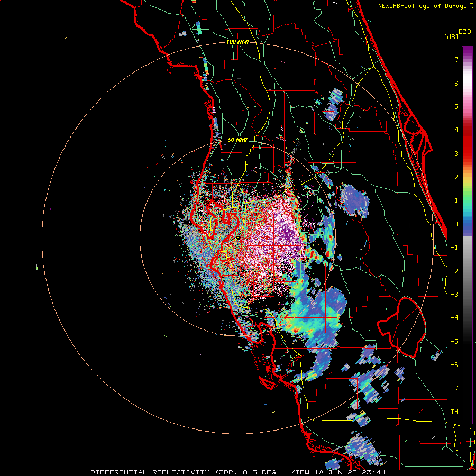
Task: Click the -5 value on color scale
Action: click(454, 342)
